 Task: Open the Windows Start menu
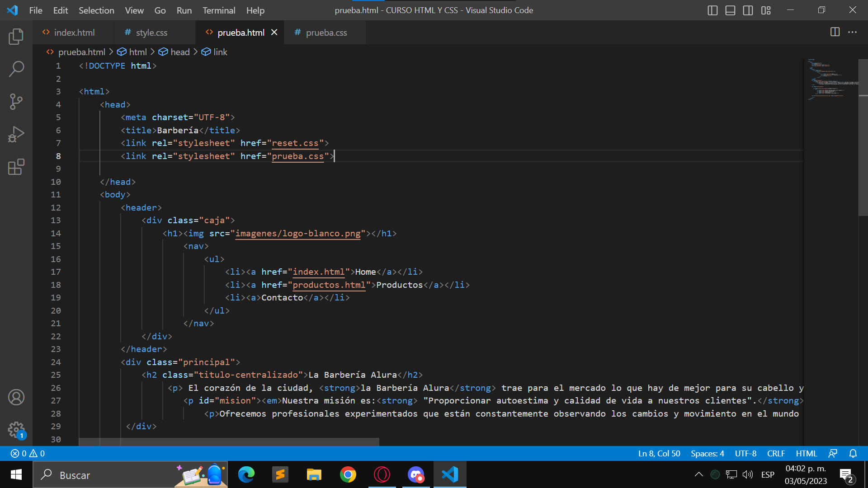pos(16,474)
